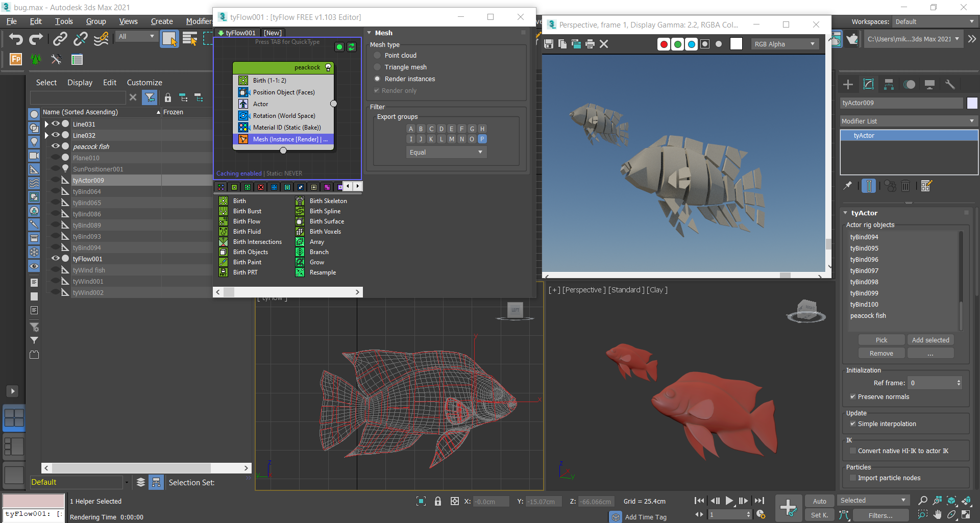
Task: Enable Import particle nodes checkbox
Action: pyautogui.click(x=852, y=478)
